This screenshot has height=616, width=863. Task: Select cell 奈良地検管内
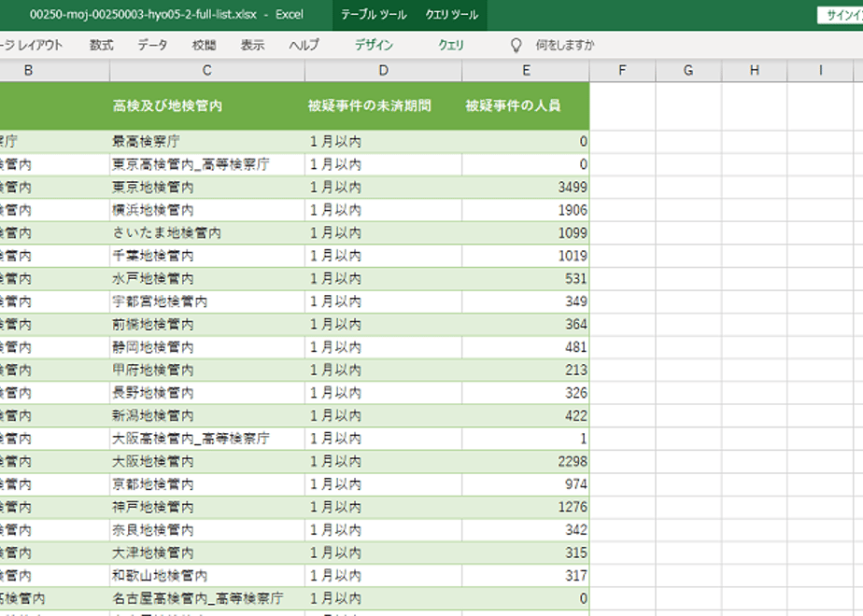207,529
